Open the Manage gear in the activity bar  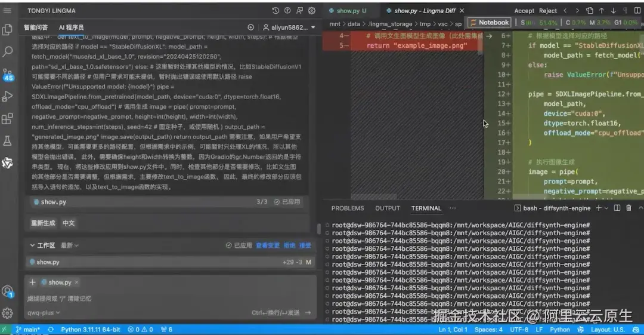[7, 313]
